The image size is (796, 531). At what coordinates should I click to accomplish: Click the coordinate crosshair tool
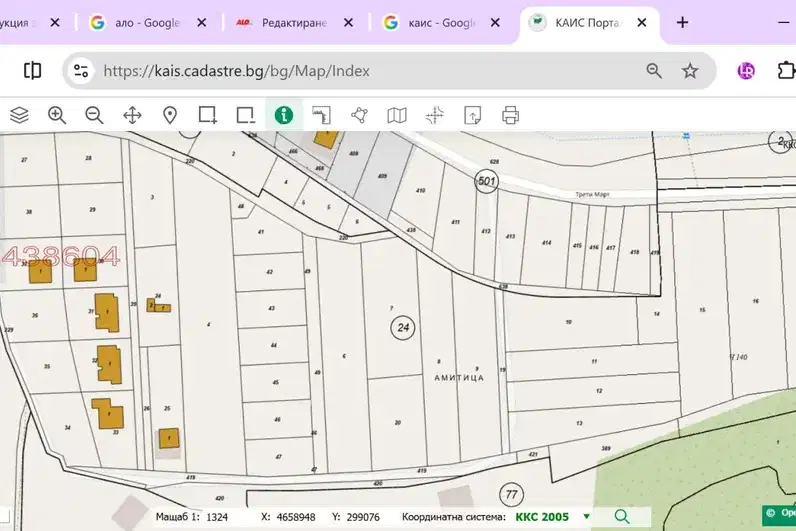coord(435,115)
